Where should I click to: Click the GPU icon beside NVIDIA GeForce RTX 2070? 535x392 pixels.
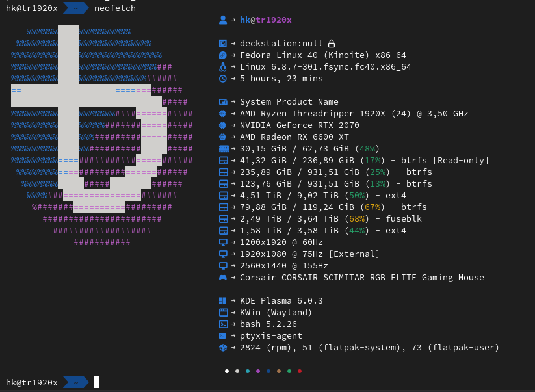(222, 125)
